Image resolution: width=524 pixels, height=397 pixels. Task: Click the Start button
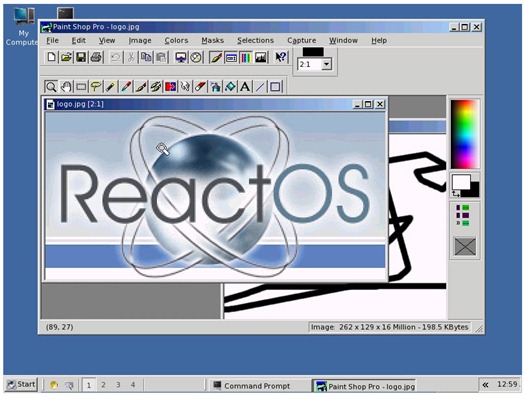(x=21, y=385)
